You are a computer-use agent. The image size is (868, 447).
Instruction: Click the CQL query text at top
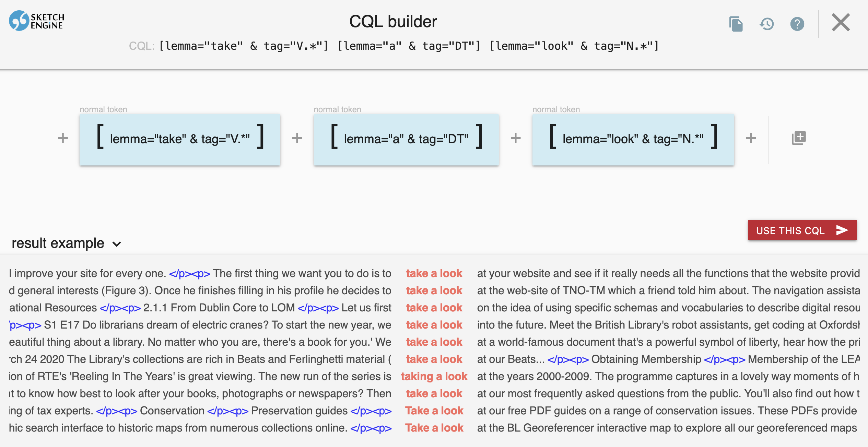[x=408, y=46]
